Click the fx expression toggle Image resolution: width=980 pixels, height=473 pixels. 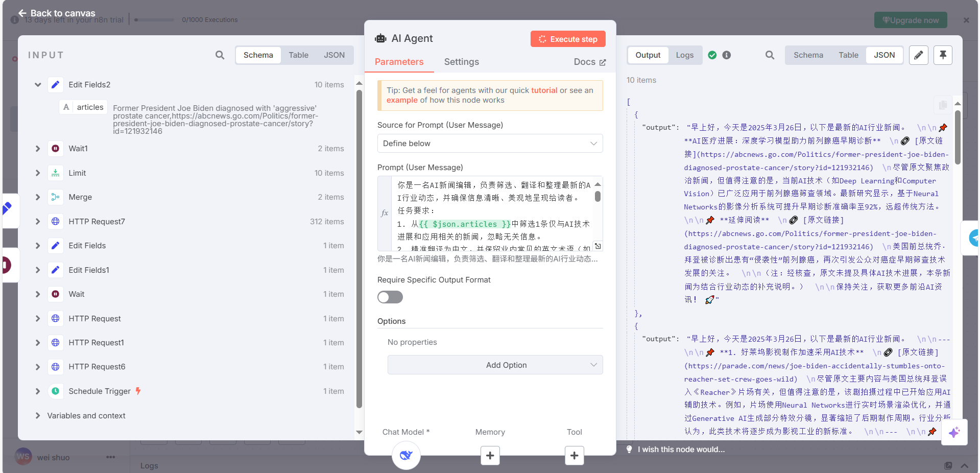385,213
